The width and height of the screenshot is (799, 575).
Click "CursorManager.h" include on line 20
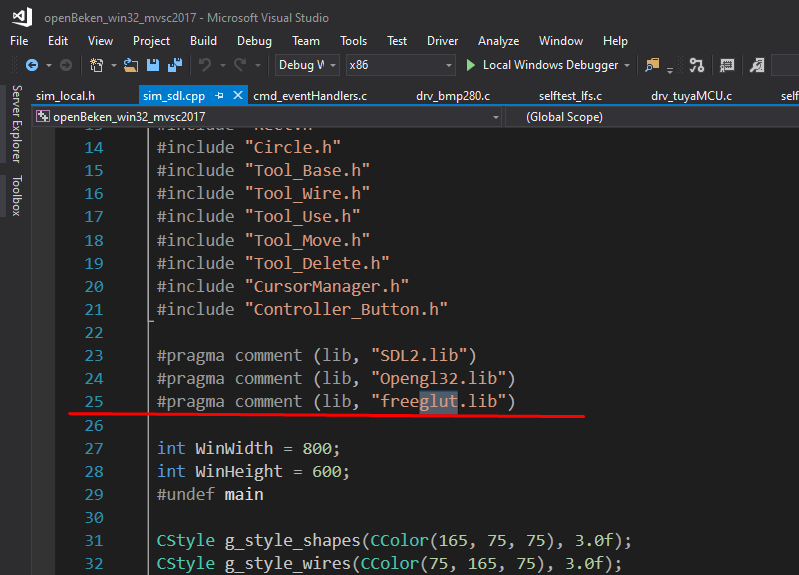pyautogui.click(x=327, y=286)
